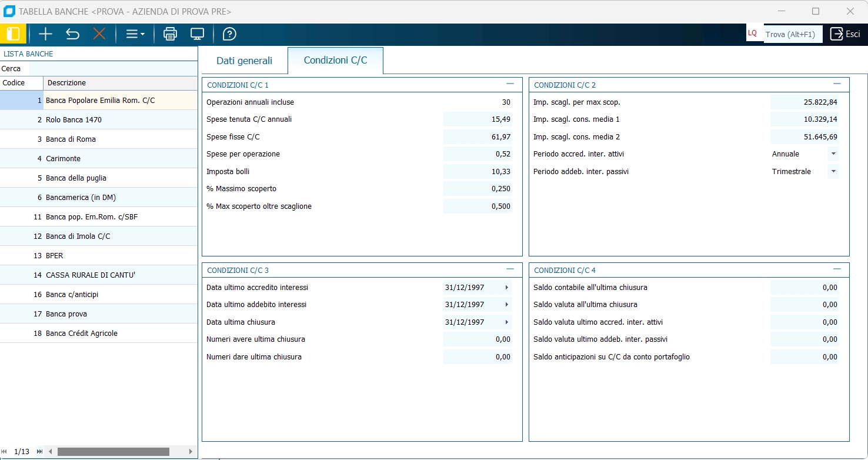The height and width of the screenshot is (460, 868).
Task: Click the Esci exit button
Action: [x=845, y=34]
